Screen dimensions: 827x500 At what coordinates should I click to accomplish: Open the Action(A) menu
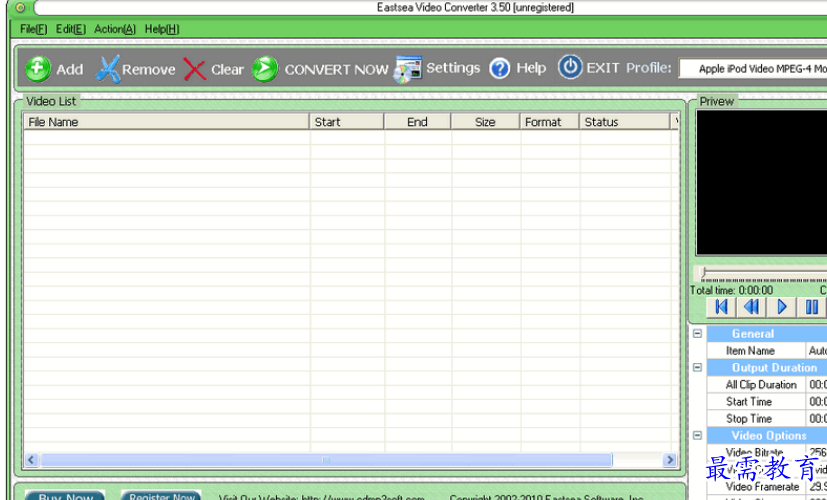(114, 29)
